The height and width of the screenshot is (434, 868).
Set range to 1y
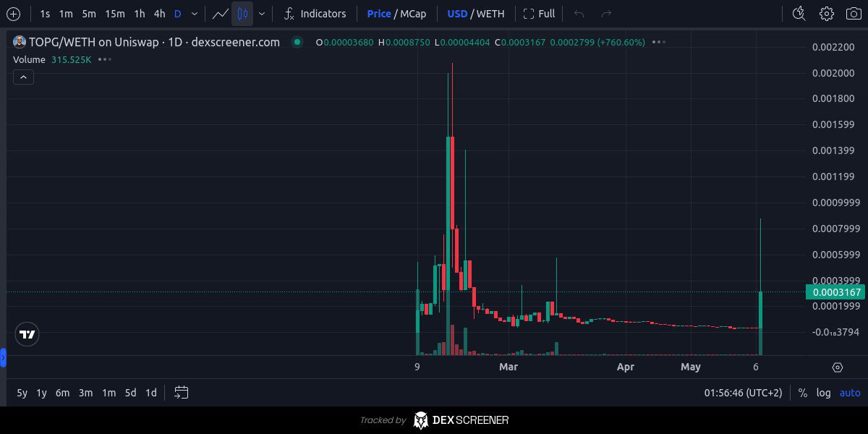pyautogui.click(x=42, y=393)
